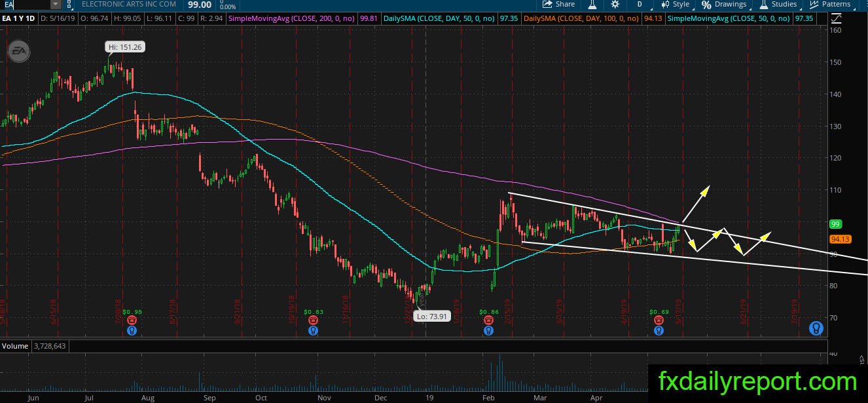Image resolution: width=868 pixels, height=403 pixels.
Task: Open the Patterns menu
Action: 831,4
